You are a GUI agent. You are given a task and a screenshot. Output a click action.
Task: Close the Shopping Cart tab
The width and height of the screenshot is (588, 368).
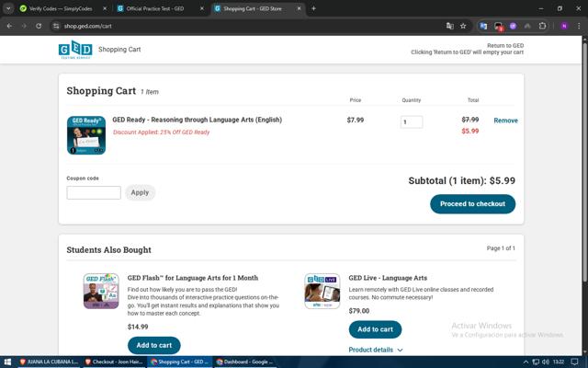pyautogui.click(x=300, y=8)
